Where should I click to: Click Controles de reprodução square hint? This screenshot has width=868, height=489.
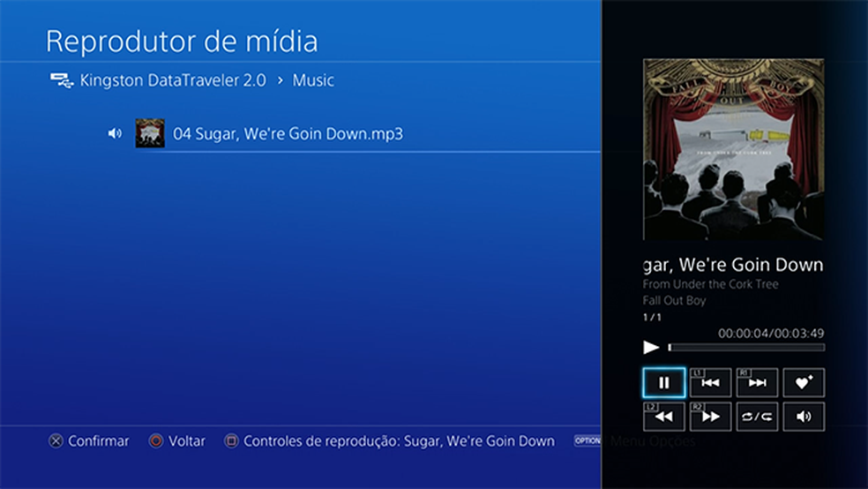point(389,441)
